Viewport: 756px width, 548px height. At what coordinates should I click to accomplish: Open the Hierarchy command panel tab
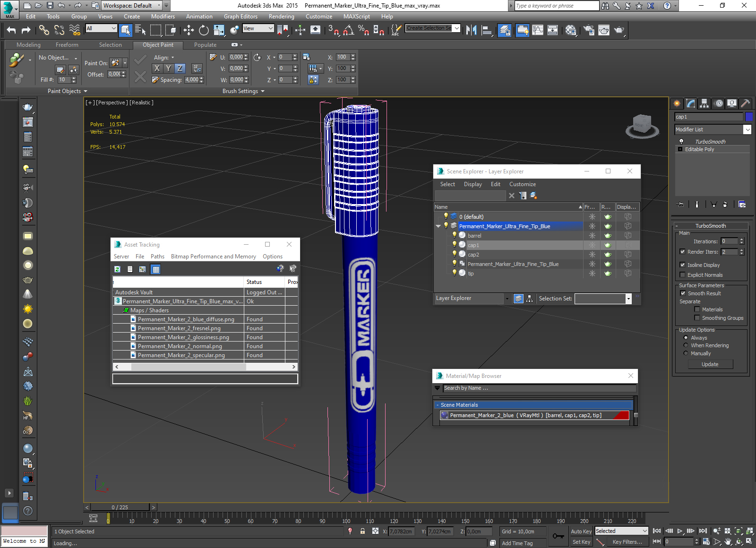click(x=704, y=103)
